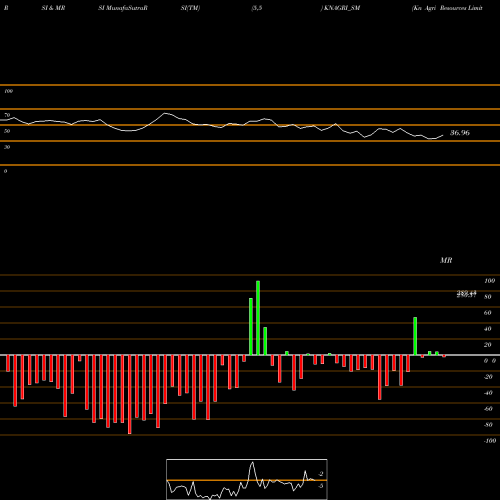The width and height of the screenshot is (500, 500).
Task: Click the 20 label on MR axis
Action: (x=487, y=345)
